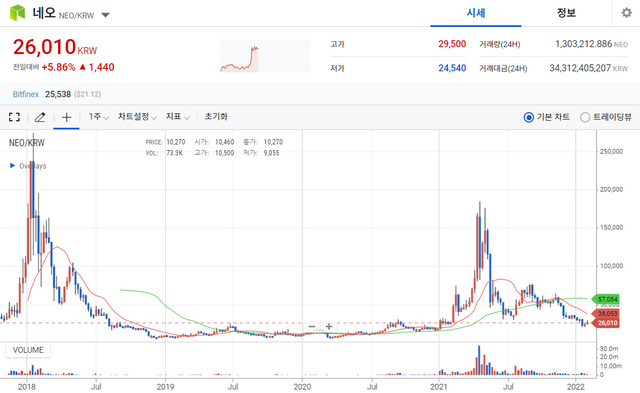640x393 pixels.
Task: Click the 24,540 low price value
Action: [x=452, y=68]
